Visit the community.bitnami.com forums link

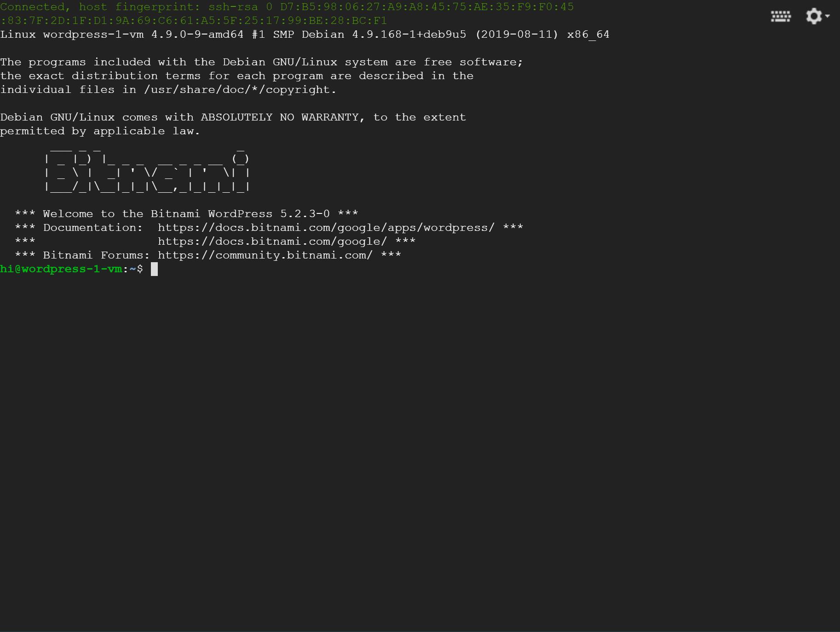265,255
